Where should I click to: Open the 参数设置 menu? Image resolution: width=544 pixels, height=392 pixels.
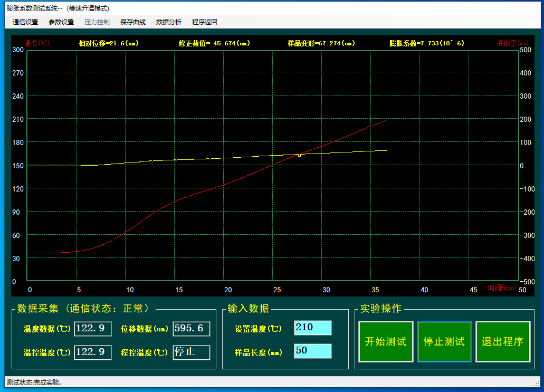click(61, 22)
